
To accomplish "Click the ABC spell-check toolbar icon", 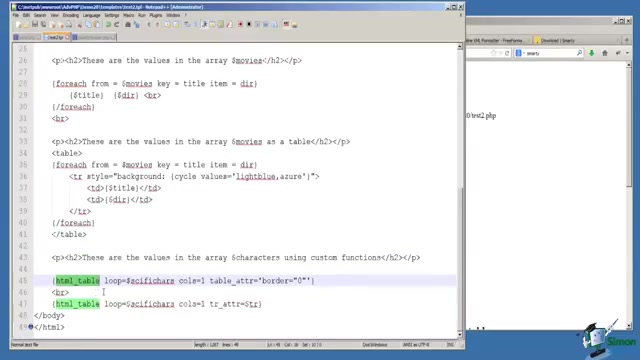I will [x=286, y=25].
